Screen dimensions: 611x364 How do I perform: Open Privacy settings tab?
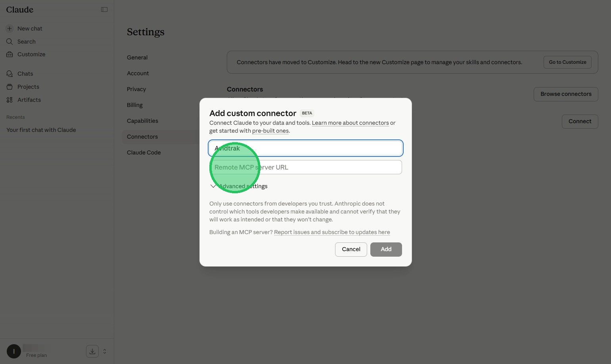tap(136, 89)
